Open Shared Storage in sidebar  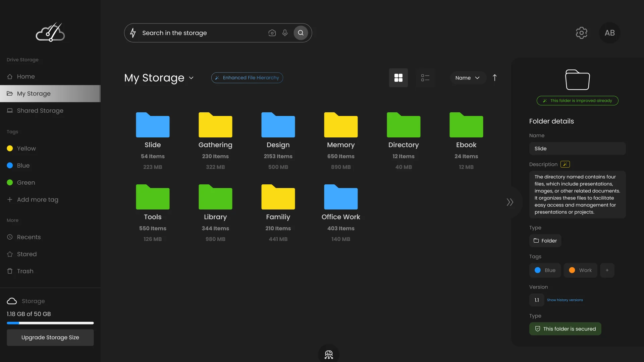50,111
